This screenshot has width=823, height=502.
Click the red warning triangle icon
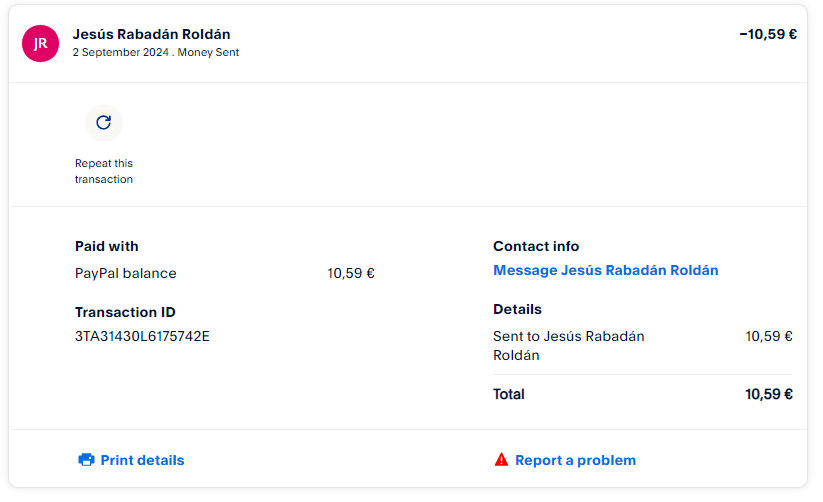[x=501, y=460]
